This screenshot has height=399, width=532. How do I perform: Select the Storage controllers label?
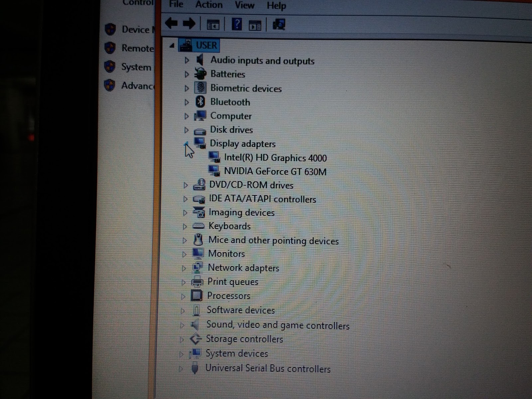point(244,339)
